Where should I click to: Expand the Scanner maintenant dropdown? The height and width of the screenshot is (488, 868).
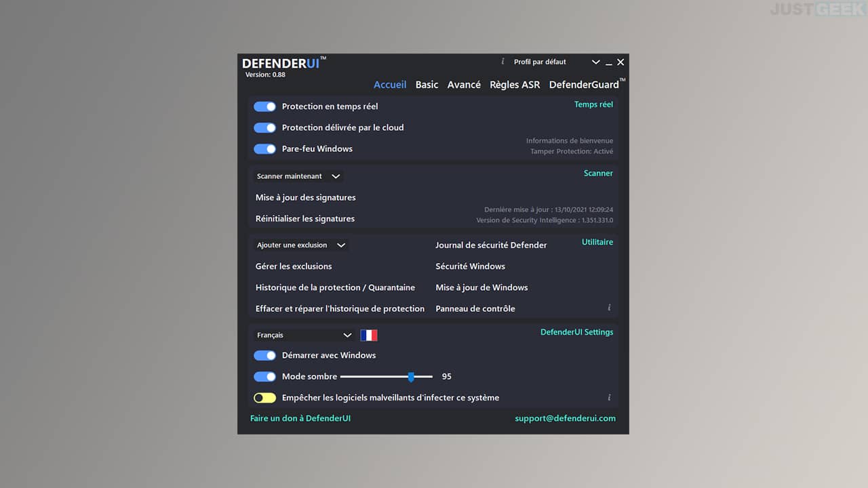(298, 176)
